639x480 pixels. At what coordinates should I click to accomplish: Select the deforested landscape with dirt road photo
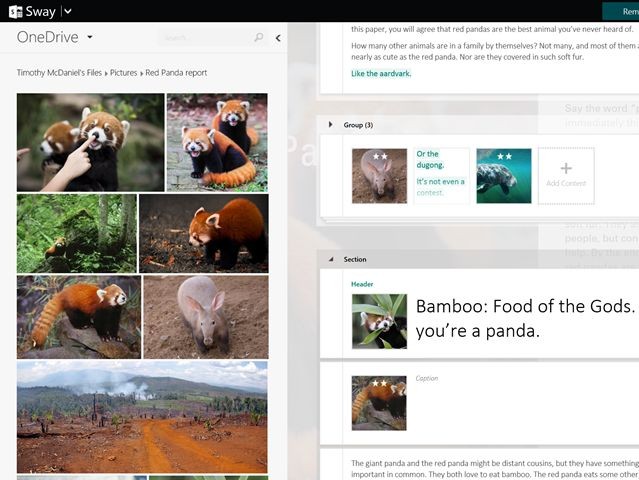tap(142, 416)
